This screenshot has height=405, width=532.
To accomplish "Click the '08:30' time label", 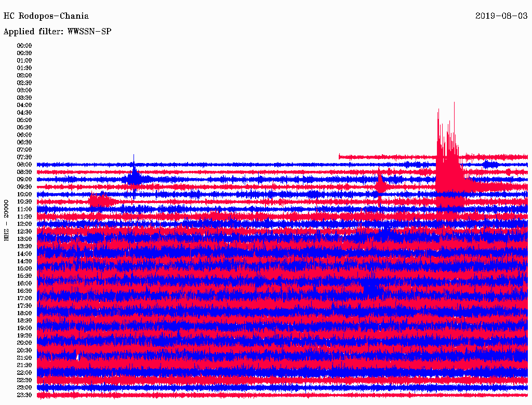I will (24, 172).
